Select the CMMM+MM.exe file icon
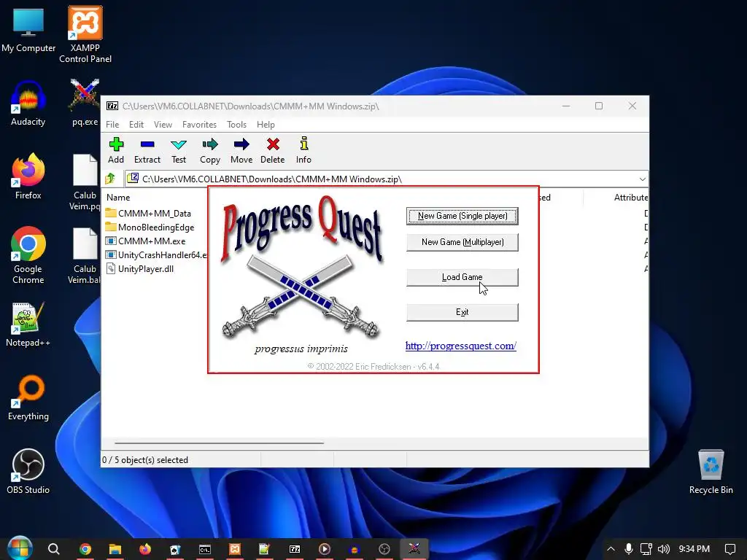Screen dimensions: 747x560 tap(111, 241)
